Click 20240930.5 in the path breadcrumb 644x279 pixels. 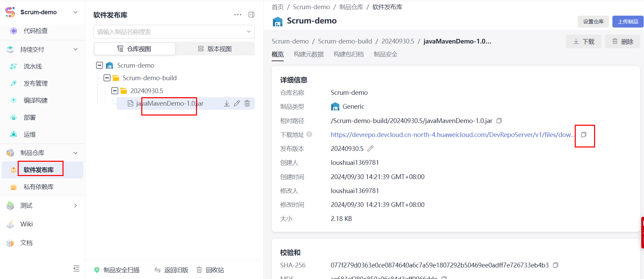pos(398,41)
